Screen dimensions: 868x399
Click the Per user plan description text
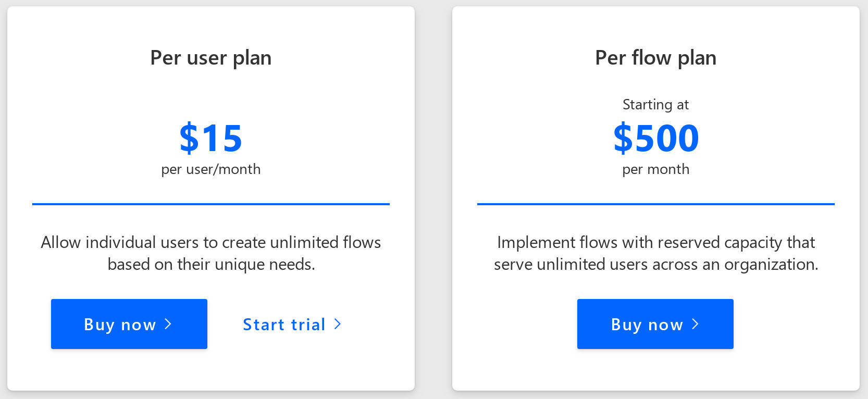(210, 253)
